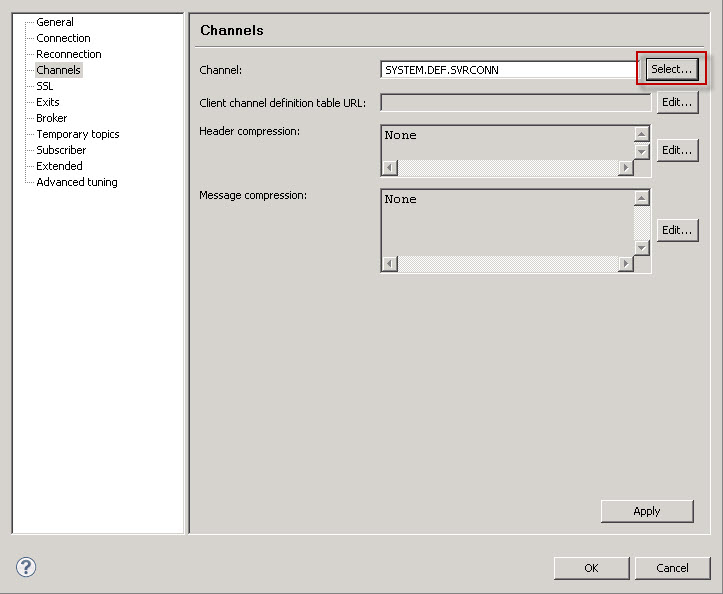
Task: Click Header compression scroll down arrow
Action: coord(641,151)
